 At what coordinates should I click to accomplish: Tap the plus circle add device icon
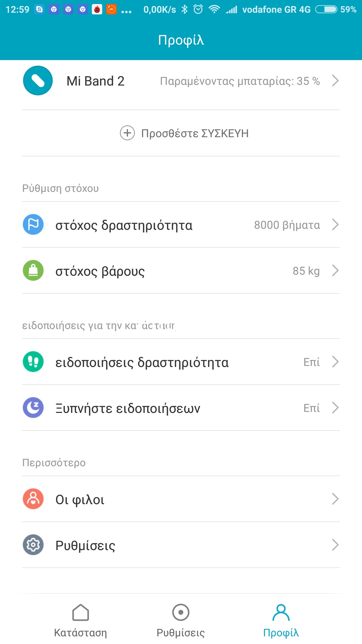coord(127,133)
